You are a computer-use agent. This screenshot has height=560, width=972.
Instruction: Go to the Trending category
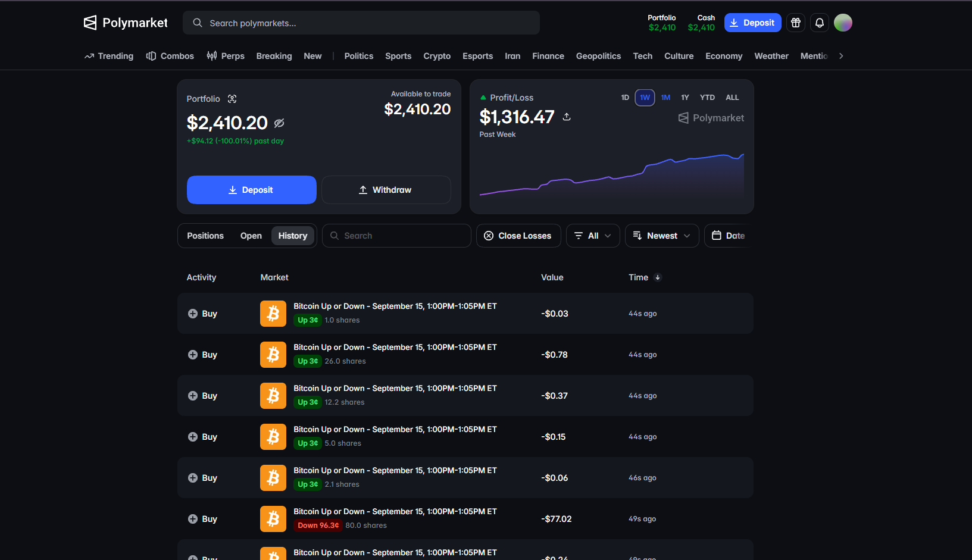(109, 56)
